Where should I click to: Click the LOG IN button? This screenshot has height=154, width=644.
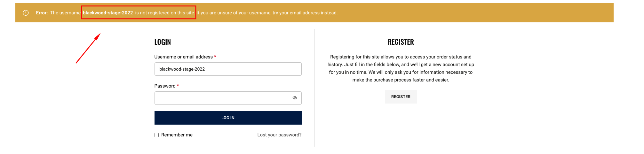tap(228, 118)
